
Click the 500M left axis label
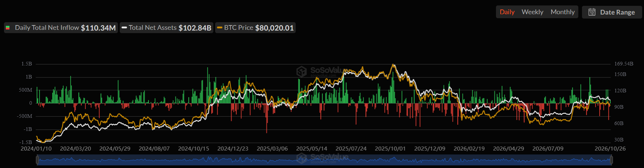pos(25,90)
